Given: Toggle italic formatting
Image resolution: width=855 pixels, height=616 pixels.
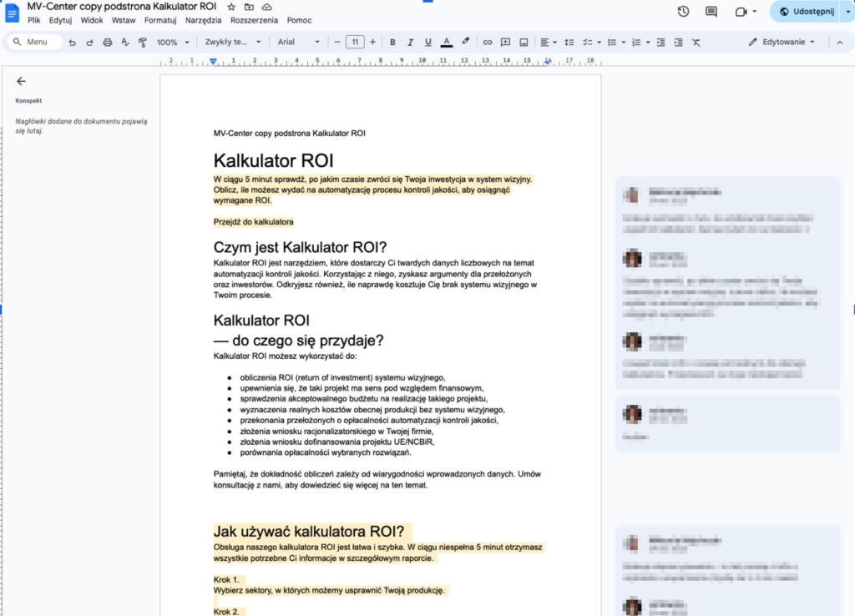Looking at the screenshot, I should 410,42.
